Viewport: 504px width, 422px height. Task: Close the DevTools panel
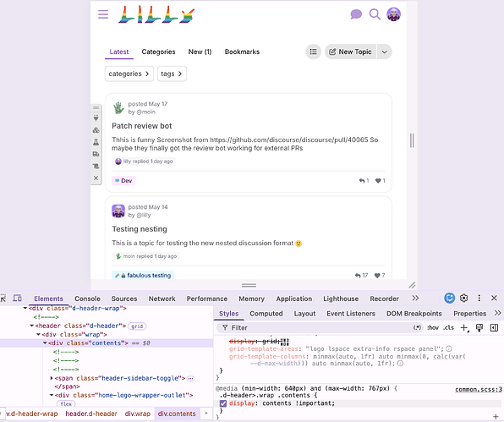pos(494,299)
